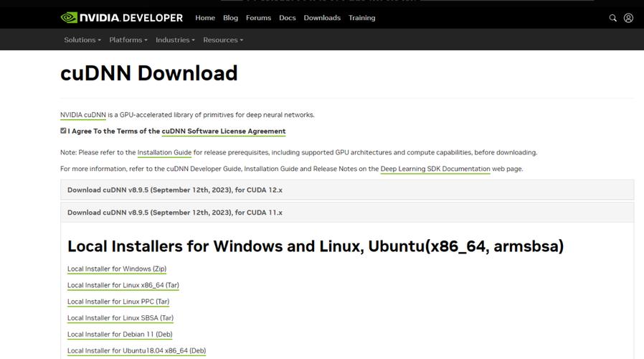Viewport: 644px width, 359px height.
Task: Download Local Installer for Windows (Zip)
Action: pos(117,269)
